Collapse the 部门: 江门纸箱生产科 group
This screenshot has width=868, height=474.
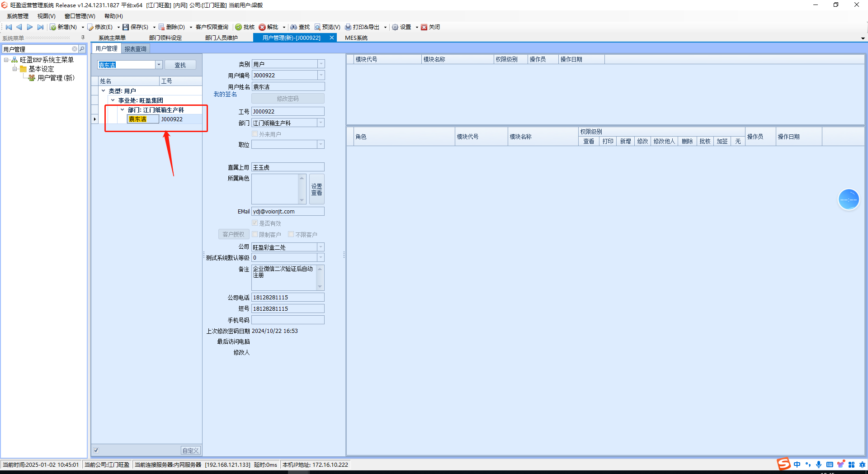point(123,110)
